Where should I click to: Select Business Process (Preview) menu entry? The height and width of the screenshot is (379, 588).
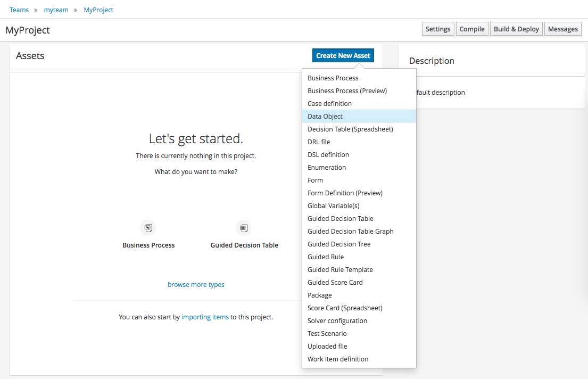(359, 91)
